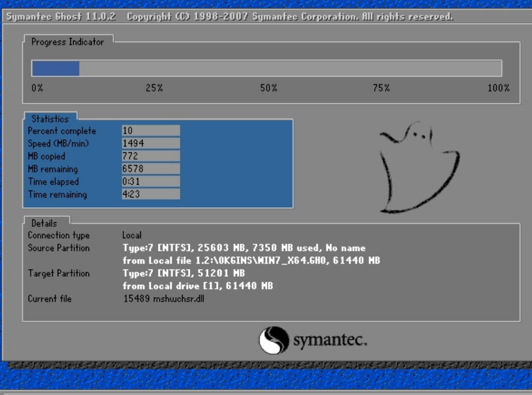
Task: Click the Symantec Ghost 11.0.2 title
Action: [61, 17]
